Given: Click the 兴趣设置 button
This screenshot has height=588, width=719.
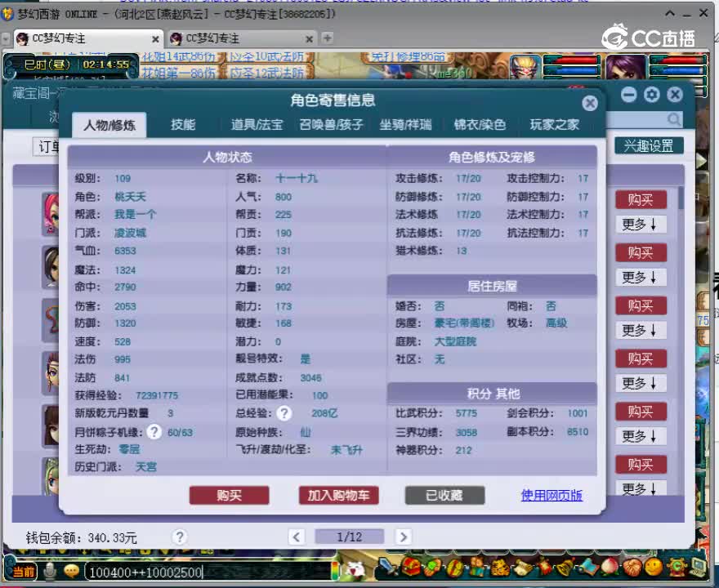Looking at the screenshot, I should coord(649,145).
